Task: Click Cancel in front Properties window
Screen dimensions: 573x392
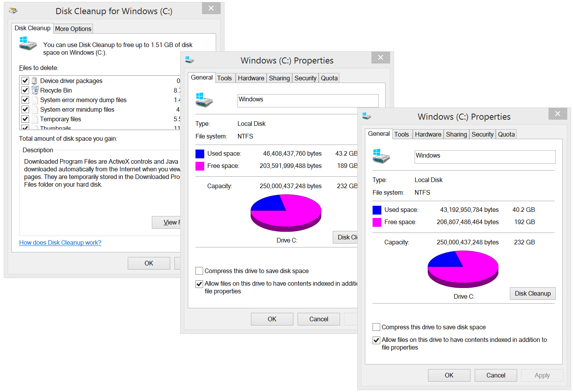Action: [x=496, y=375]
